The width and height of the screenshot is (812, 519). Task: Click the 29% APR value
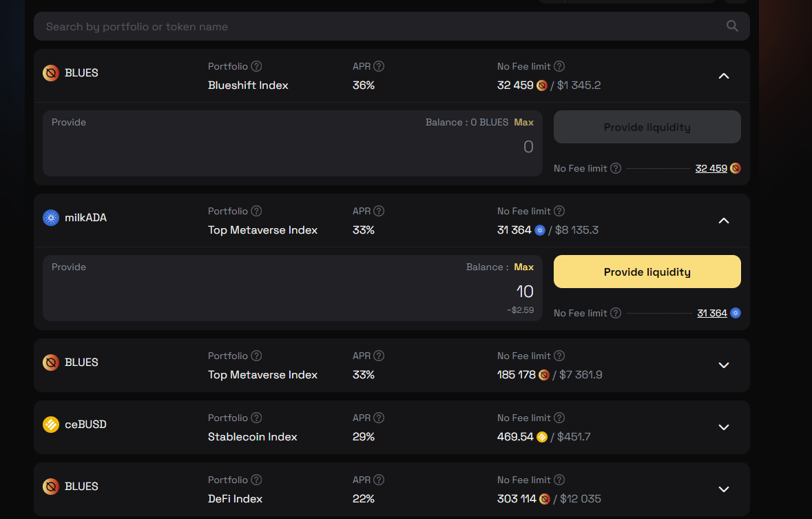364,437
